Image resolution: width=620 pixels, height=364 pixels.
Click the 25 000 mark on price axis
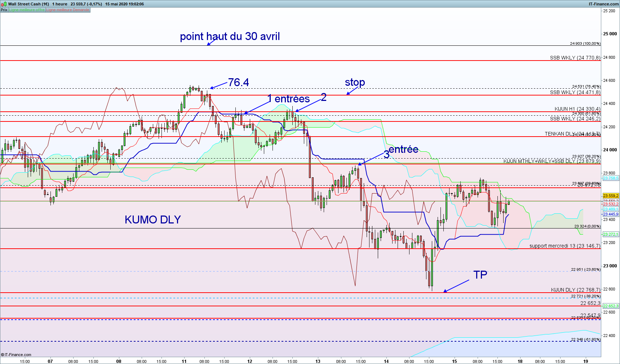pyautogui.click(x=610, y=34)
